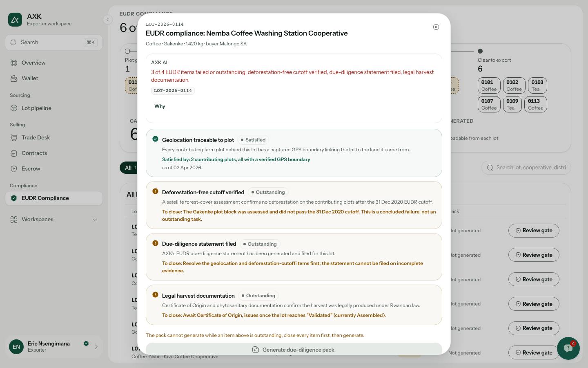
Task: Click verified badge next to Eric Nsengimana
Action: pos(86,343)
